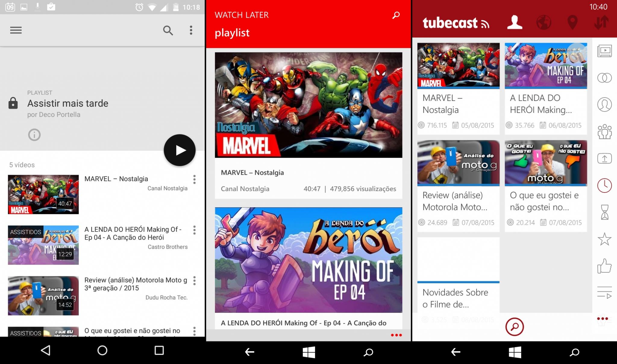Viewport: 617px width, 364px height.
Task: Tap the circular red search button in Tubecast
Action: [x=515, y=327]
